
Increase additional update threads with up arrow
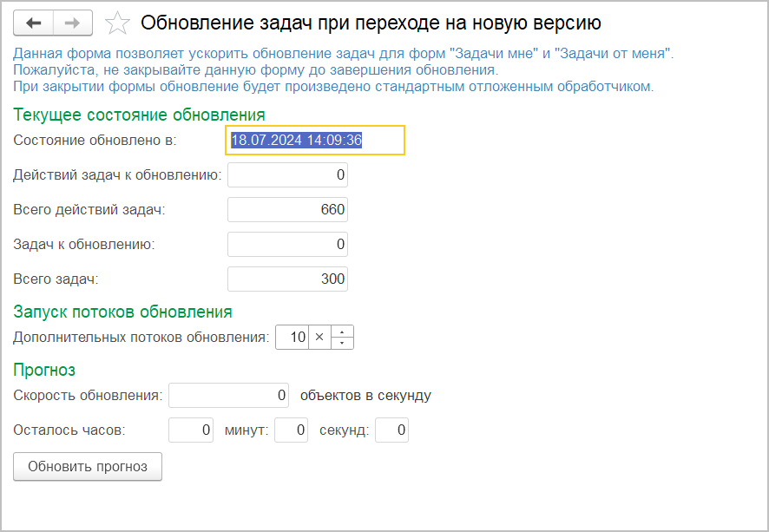click(343, 332)
